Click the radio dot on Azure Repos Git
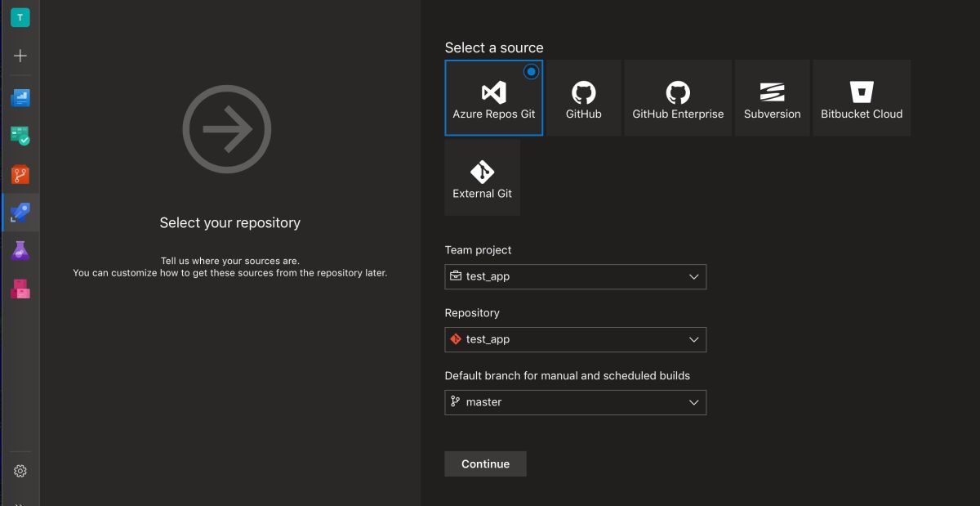The width and height of the screenshot is (980, 506). click(532, 72)
